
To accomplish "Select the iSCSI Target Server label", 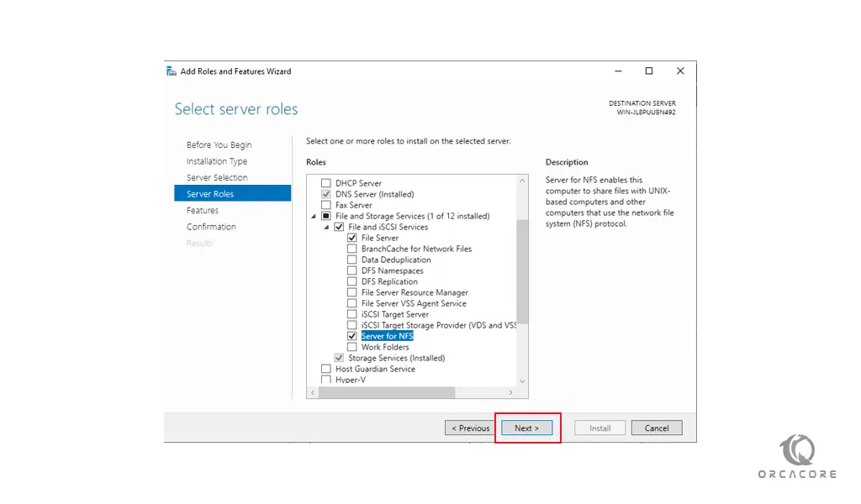I will [x=395, y=314].
